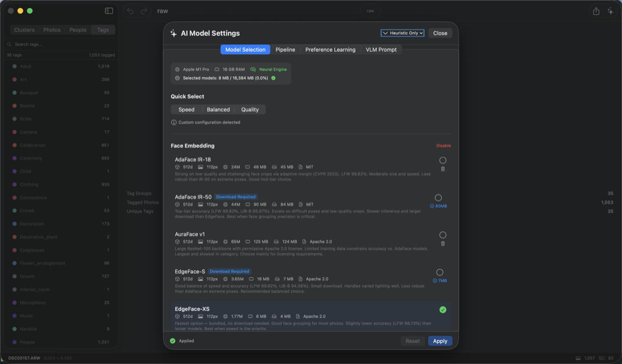Click the green check beside Selected models
622x364 pixels.
pos(273,78)
